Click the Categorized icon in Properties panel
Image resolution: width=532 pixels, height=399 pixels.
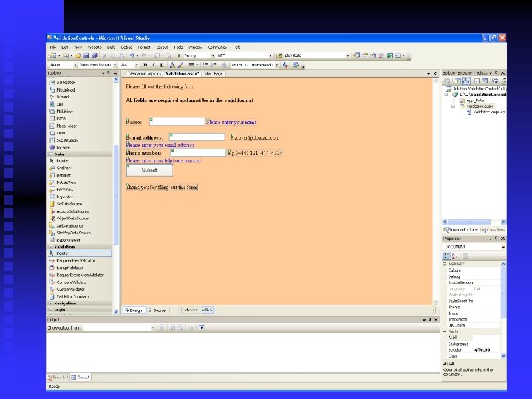point(447,256)
